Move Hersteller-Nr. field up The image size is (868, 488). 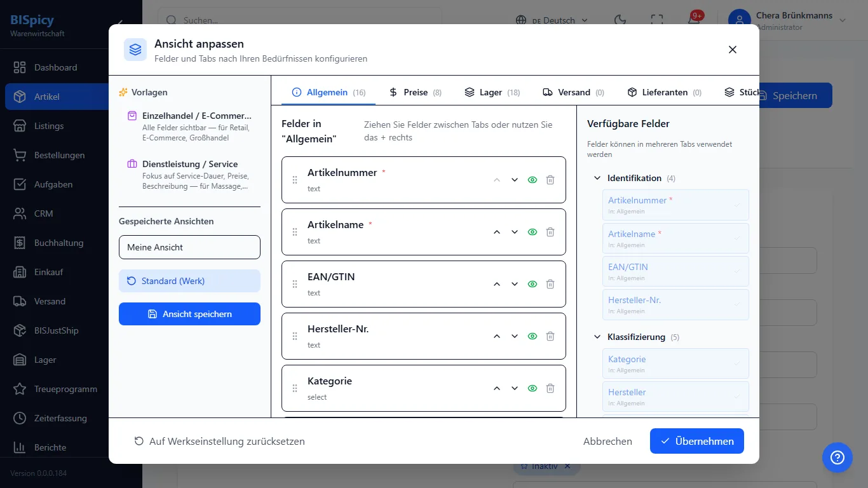(x=497, y=336)
